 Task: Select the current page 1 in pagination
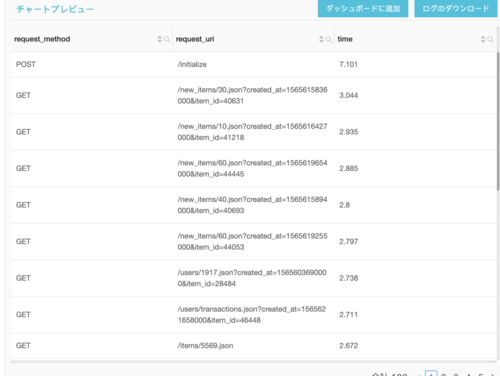pos(431,374)
